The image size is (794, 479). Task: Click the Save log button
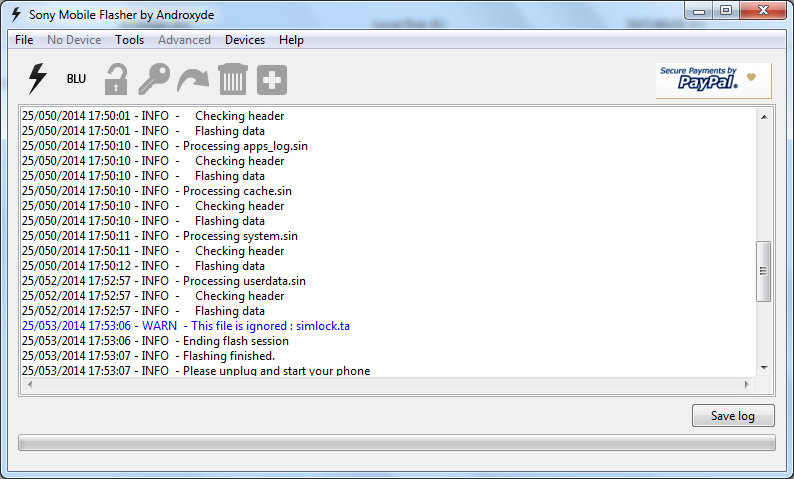[733, 416]
